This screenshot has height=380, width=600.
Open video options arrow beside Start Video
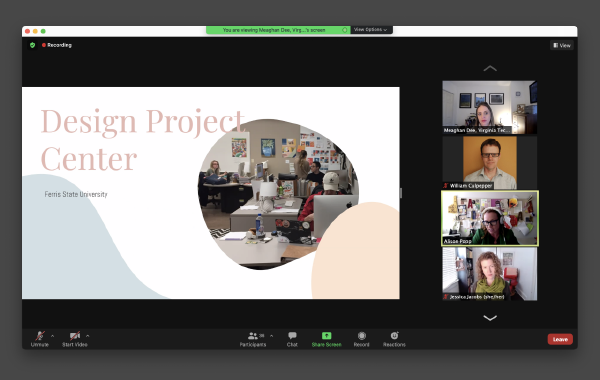[88, 336]
